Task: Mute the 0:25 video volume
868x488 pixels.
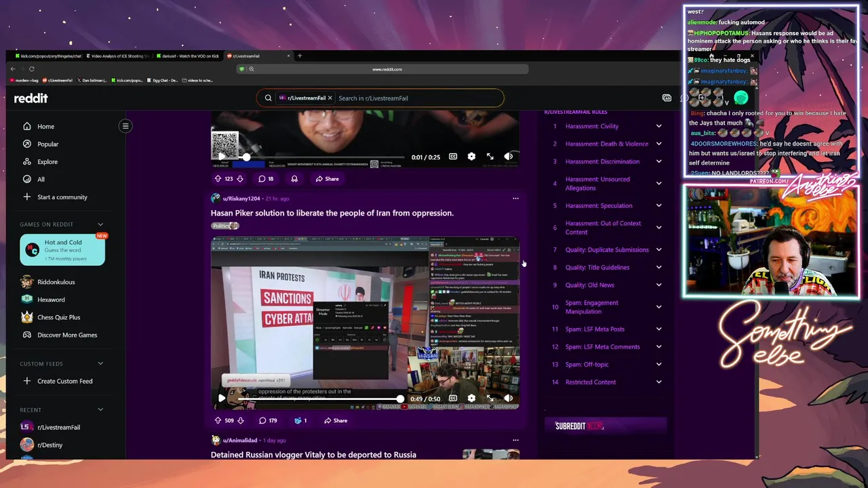Action: [508, 157]
